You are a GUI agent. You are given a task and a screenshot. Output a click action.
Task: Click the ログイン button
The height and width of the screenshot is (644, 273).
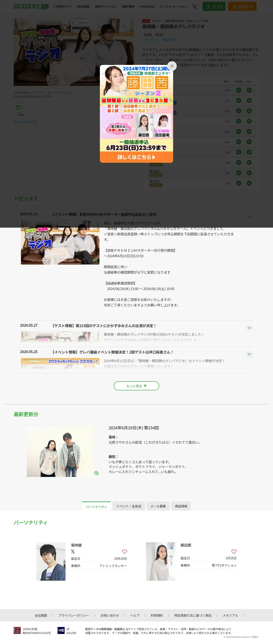242,7
